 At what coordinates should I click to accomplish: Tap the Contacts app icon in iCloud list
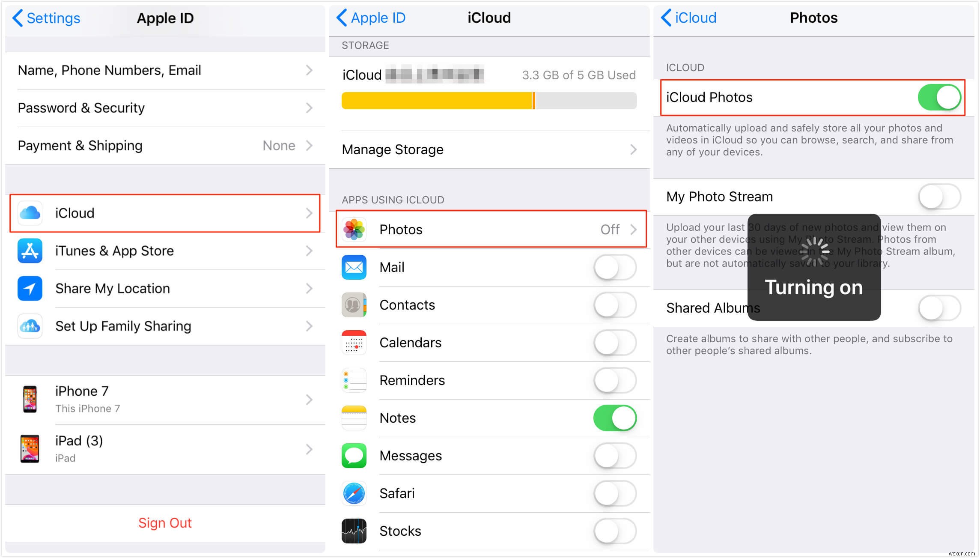[x=355, y=306]
